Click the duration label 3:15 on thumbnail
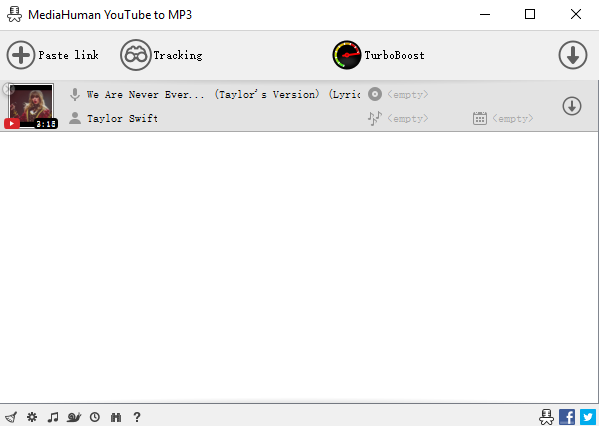The image size is (600, 426). [x=46, y=124]
